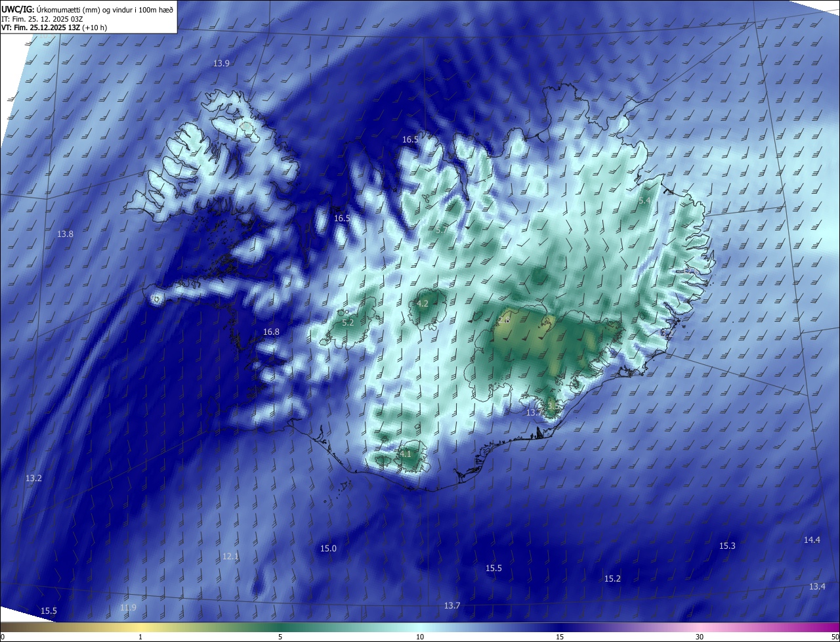Select the 14.4 value label

click(x=812, y=540)
